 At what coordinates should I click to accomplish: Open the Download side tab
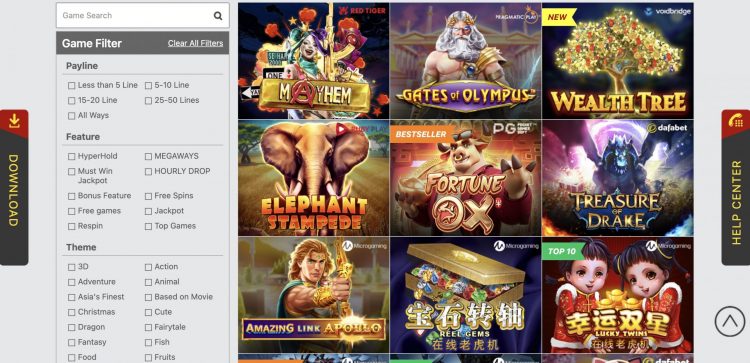click(14, 187)
